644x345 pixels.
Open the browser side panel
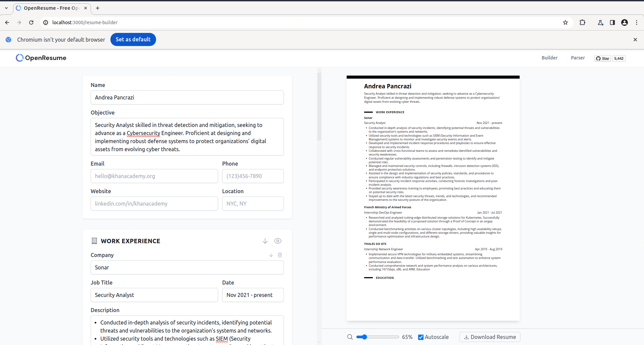click(x=612, y=23)
